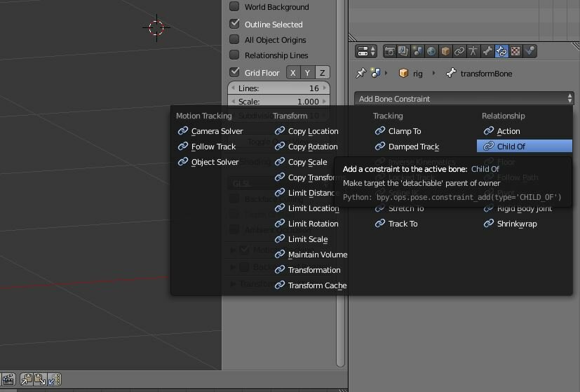The width and height of the screenshot is (580, 392).
Task: Decrease the Lines value with left arrow
Action: [x=233, y=88]
